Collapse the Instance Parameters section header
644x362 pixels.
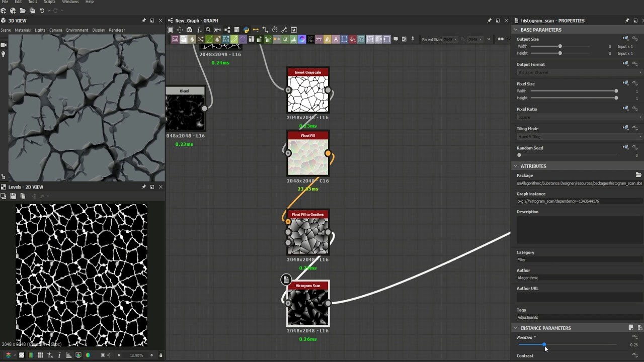[x=516, y=328]
